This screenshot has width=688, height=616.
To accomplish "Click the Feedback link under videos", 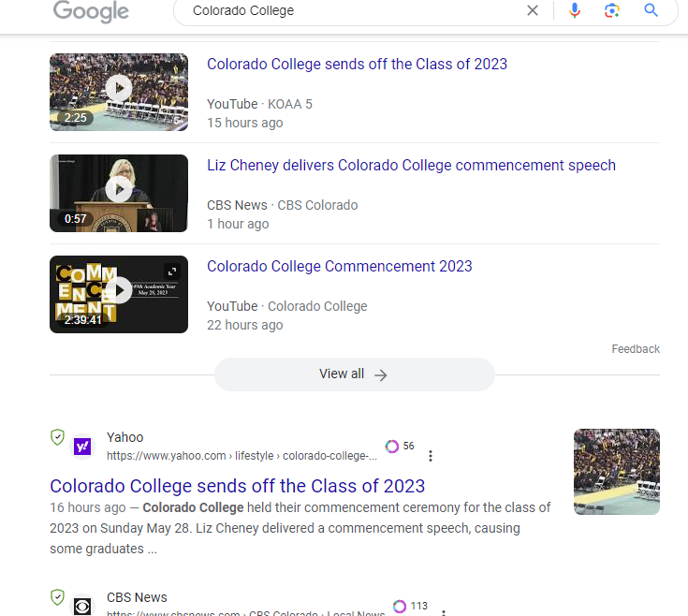I will click(636, 349).
